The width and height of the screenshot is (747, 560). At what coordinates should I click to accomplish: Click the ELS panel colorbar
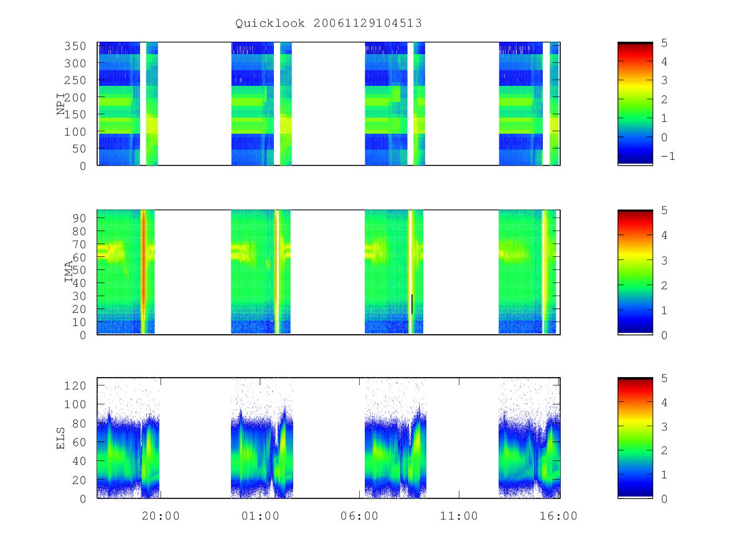click(635, 437)
